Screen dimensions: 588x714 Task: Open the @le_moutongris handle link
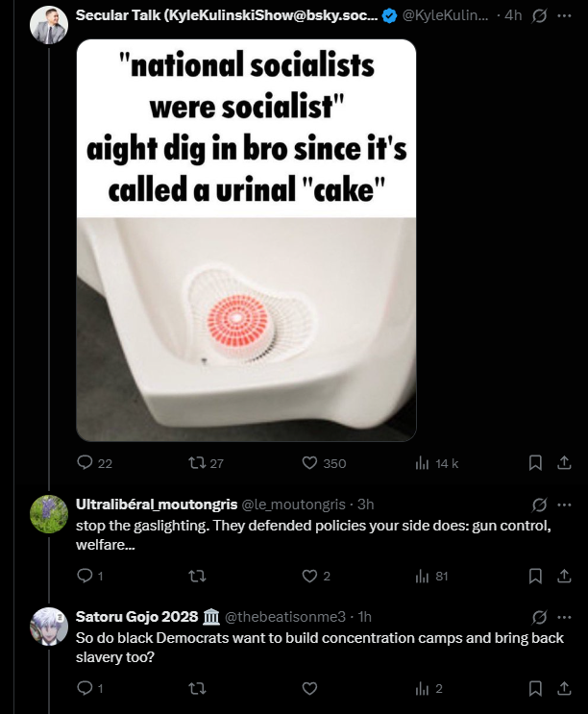(x=294, y=505)
